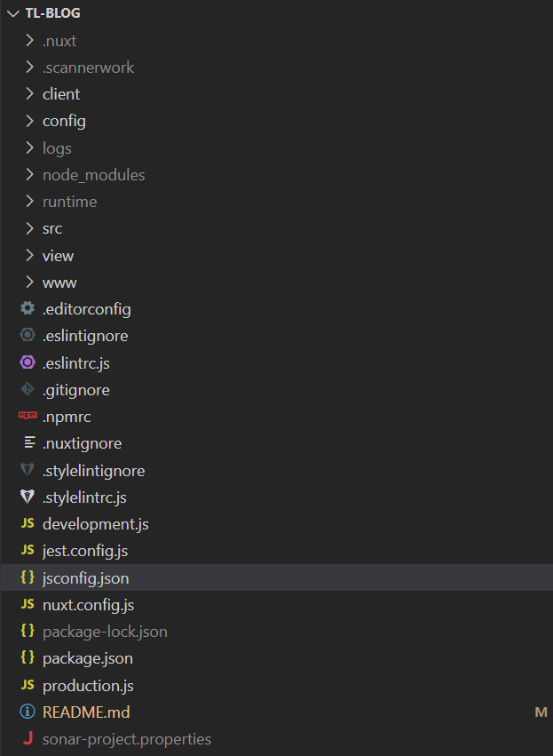Open the nuxt.config.js file
553x756 pixels.
point(88,605)
